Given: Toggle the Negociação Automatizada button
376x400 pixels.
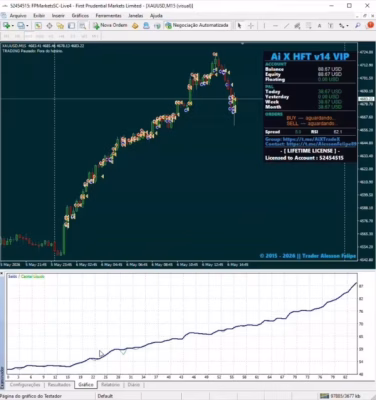Looking at the screenshot, I should pyautogui.click(x=197, y=25).
